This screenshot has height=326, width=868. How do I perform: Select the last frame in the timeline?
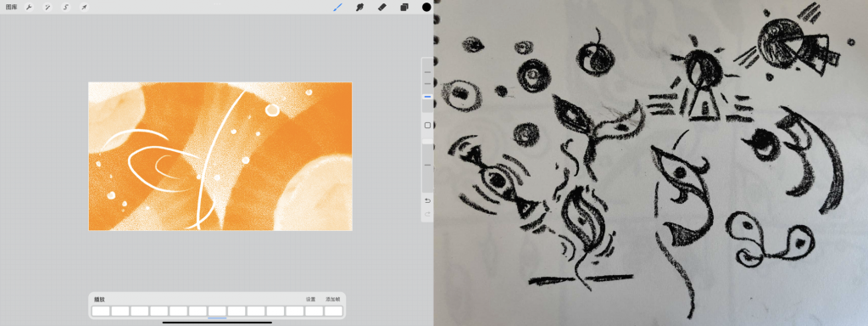pos(333,311)
